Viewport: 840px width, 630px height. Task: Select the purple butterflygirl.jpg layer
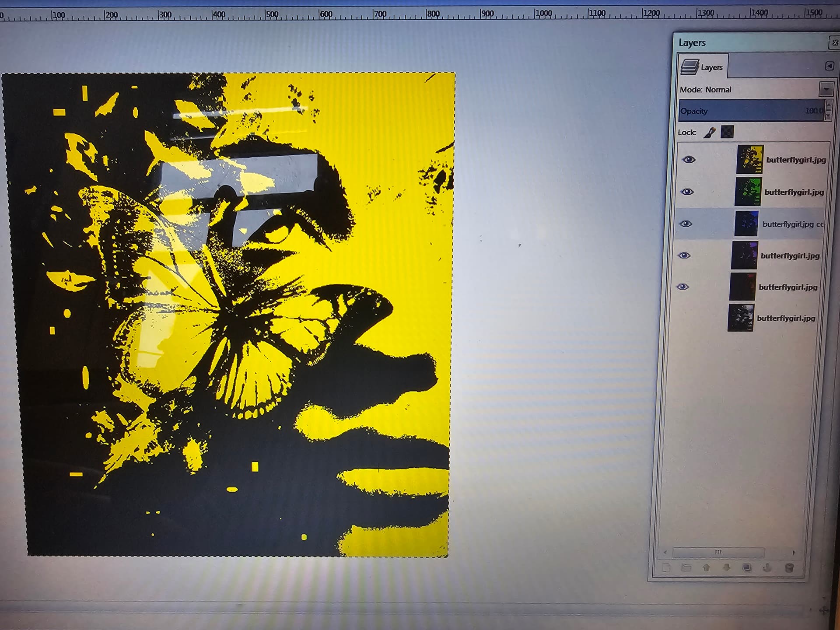(x=775, y=255)
